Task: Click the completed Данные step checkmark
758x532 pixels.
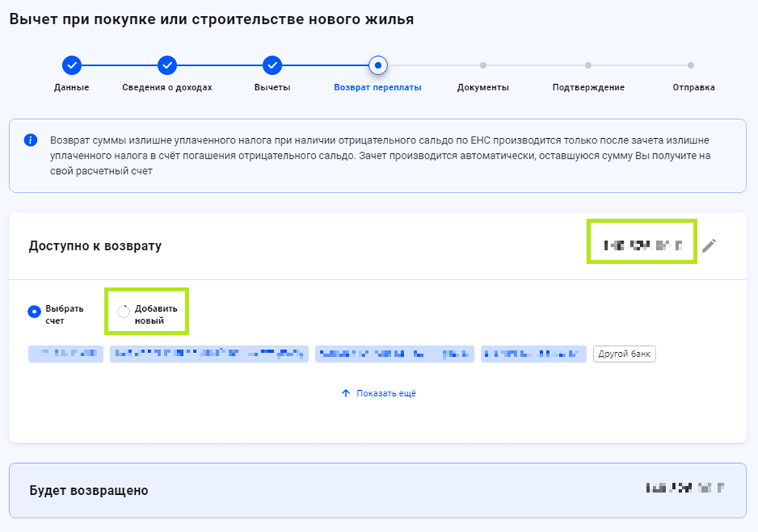Action: (x=71, y=65)
